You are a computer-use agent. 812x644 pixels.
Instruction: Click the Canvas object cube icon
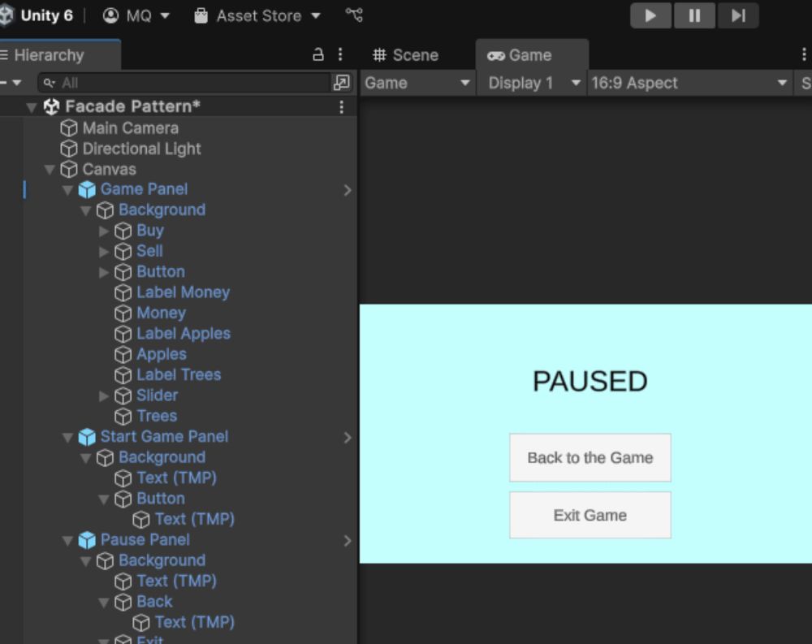coord(69,170)
